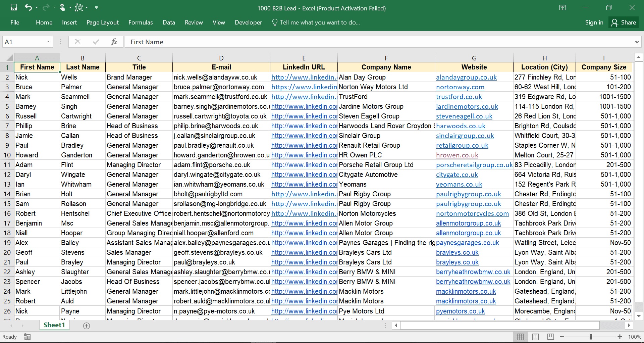
Task: Open the Developer ribbon tab
Action: coord(248,22)
